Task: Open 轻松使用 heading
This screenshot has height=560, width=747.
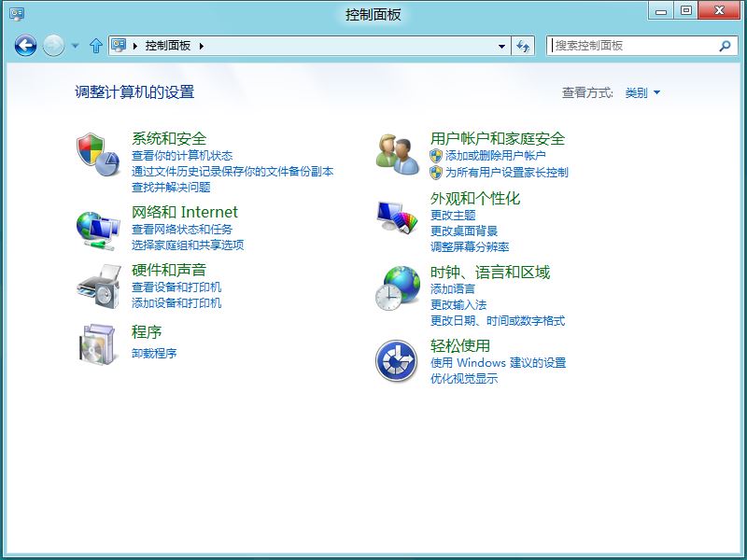Action: click(460, 345)
